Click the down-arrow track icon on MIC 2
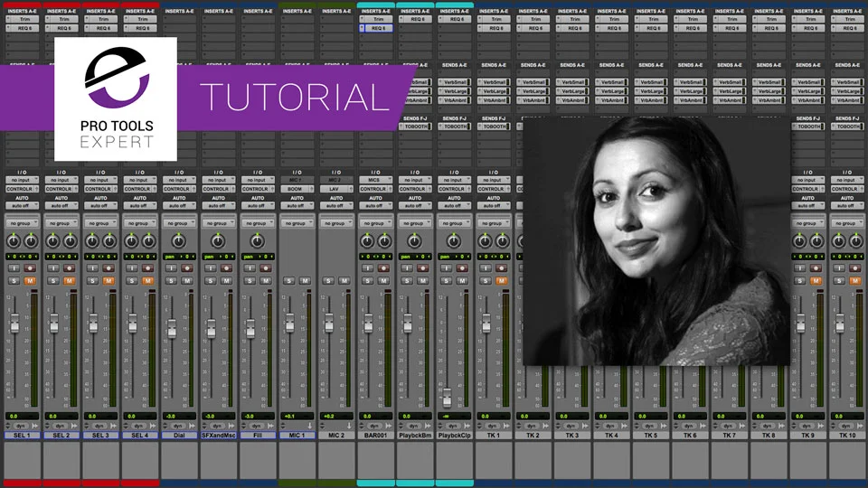The width and height of the screenshot is (868, 488). (349, 426)
